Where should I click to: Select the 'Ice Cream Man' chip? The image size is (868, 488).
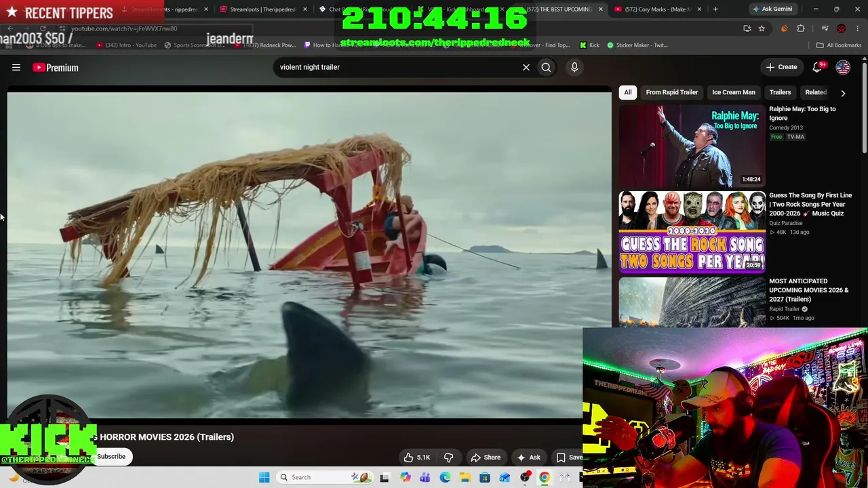tap(734, 92)
